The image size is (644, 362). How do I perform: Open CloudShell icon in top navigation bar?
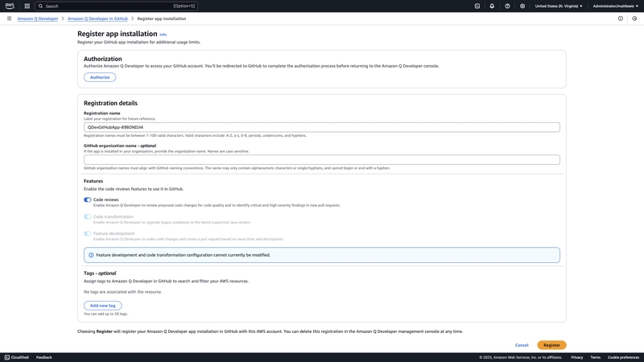pos(477,6)
